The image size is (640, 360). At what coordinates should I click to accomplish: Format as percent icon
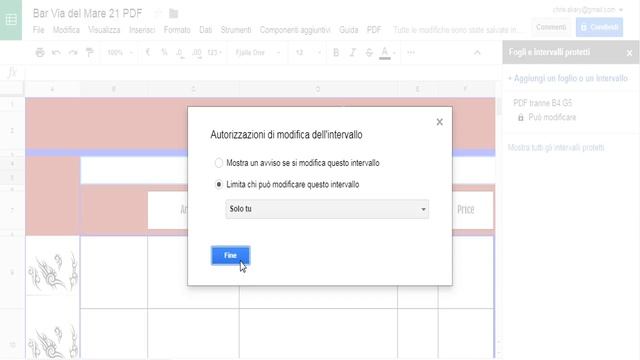[x=164, y=53]
